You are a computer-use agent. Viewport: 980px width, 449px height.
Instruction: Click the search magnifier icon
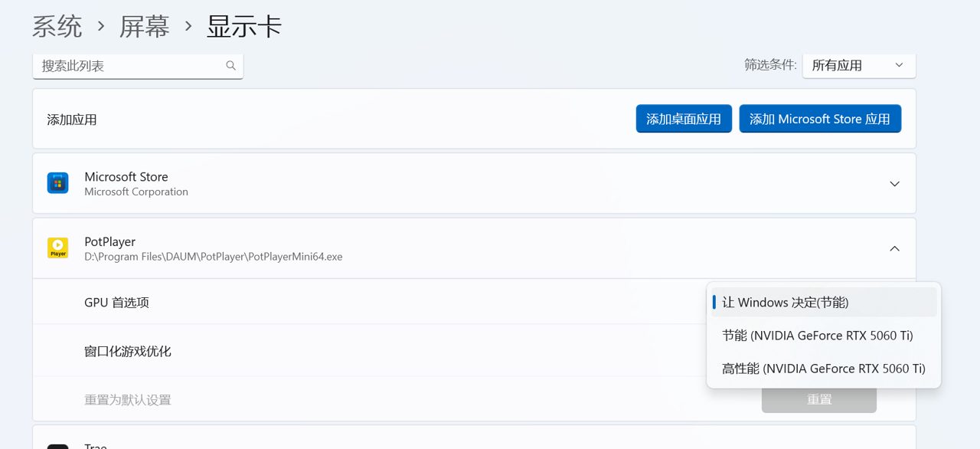(x=230, y=66)
